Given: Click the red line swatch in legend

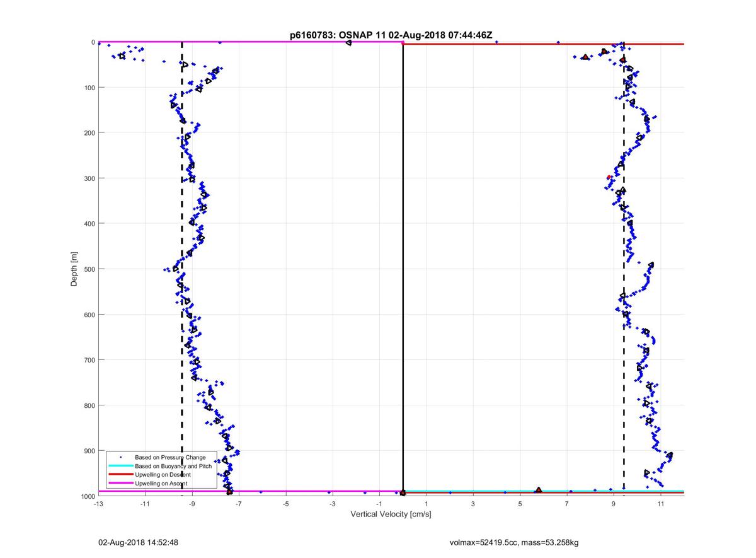Looking at the screenshot, I should coord(120,474).
